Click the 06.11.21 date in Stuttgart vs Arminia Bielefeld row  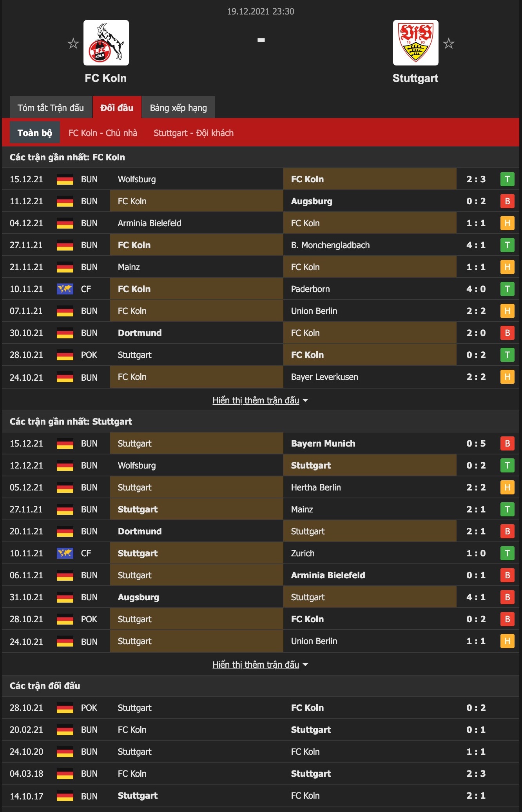(x=26, y=575)
